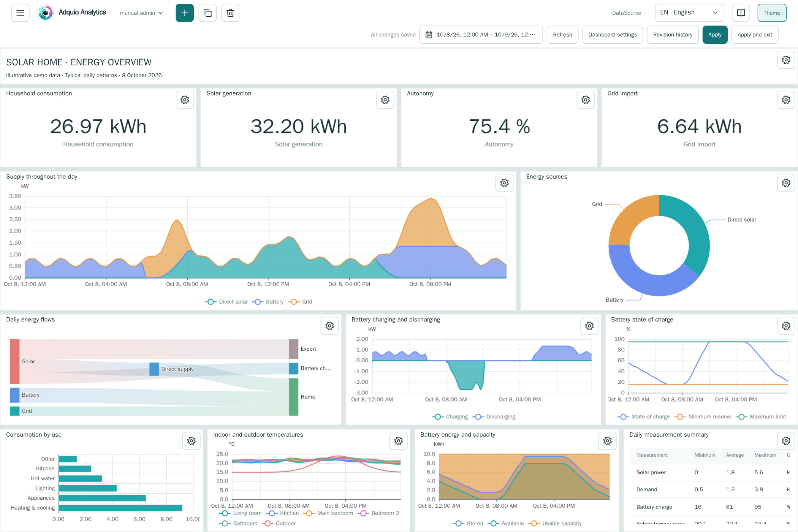Toggle Outdoor temperature legend item
Screen dimensions: 798x532
(279, 524)
